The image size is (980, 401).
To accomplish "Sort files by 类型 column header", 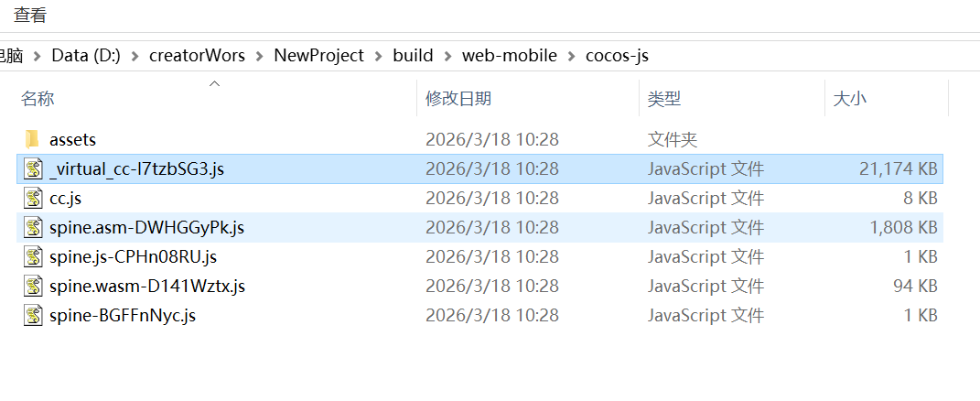I will [x=664, y=99].
